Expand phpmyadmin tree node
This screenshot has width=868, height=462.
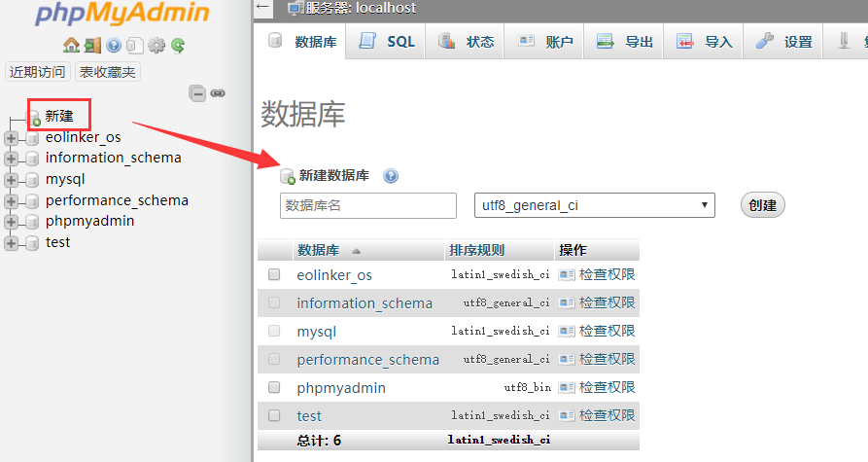point(11,222)
